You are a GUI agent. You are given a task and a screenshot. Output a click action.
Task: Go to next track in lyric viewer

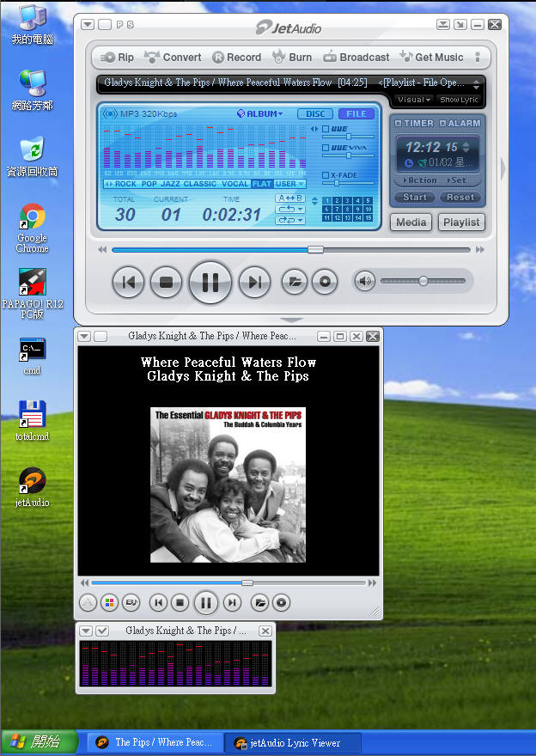(232, 603)
